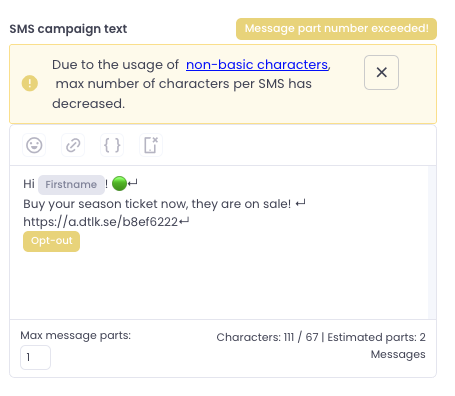Click the message text area scrollbar

tap(432, 242)
